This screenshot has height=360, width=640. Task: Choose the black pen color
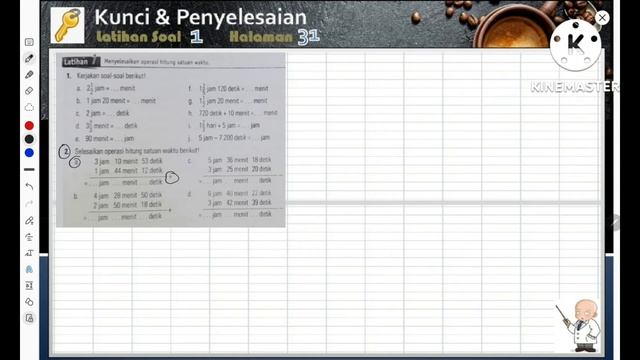click(29, 139)
